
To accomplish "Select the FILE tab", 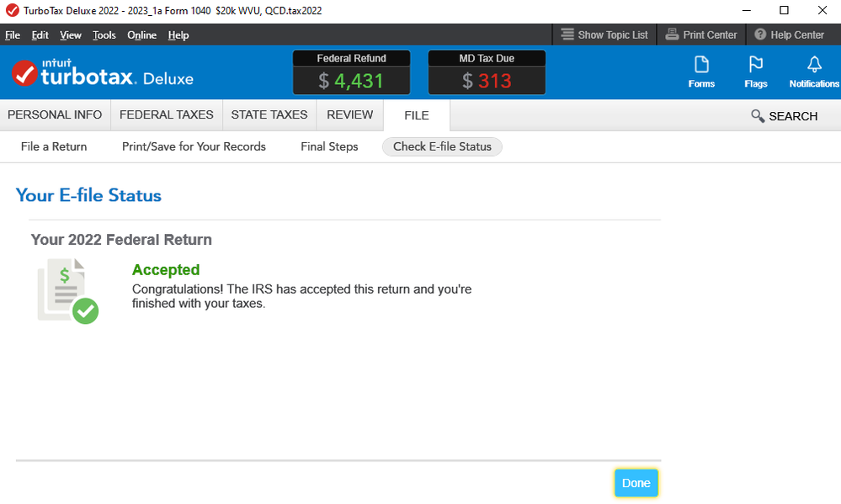I will (416, 115).
